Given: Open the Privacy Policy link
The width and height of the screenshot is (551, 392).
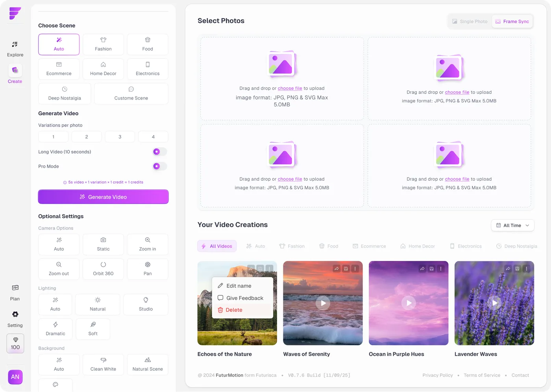Looking at the screenshot, I should click(x=438, y=375).
